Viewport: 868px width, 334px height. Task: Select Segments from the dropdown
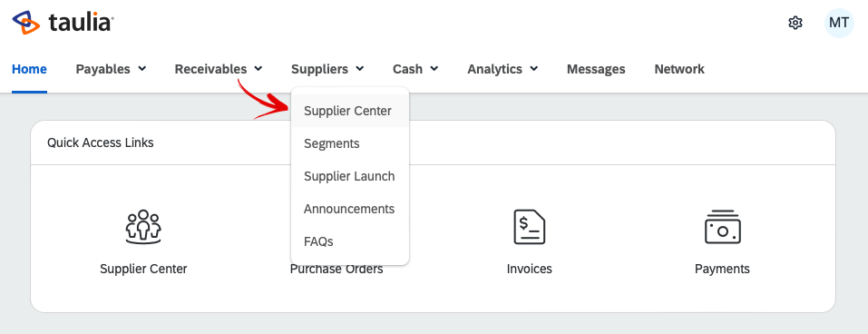[x=350, y=143]
